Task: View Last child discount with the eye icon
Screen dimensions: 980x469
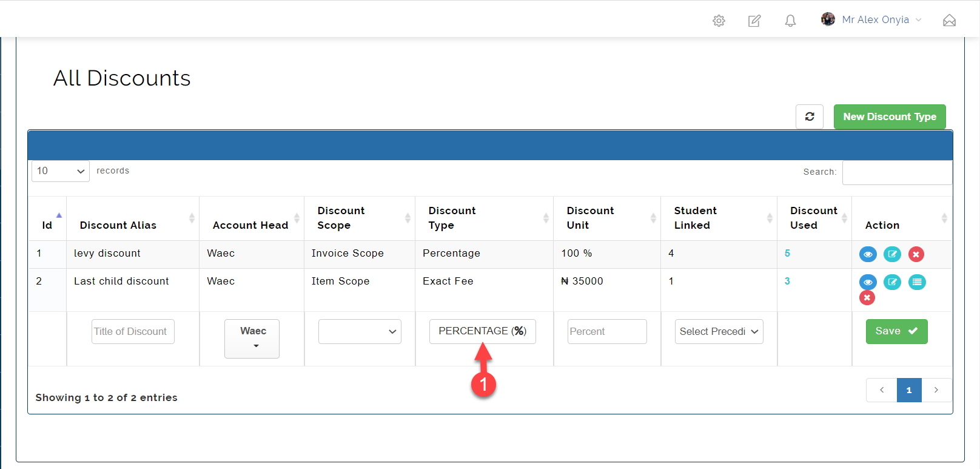Action: click(868, 282)
